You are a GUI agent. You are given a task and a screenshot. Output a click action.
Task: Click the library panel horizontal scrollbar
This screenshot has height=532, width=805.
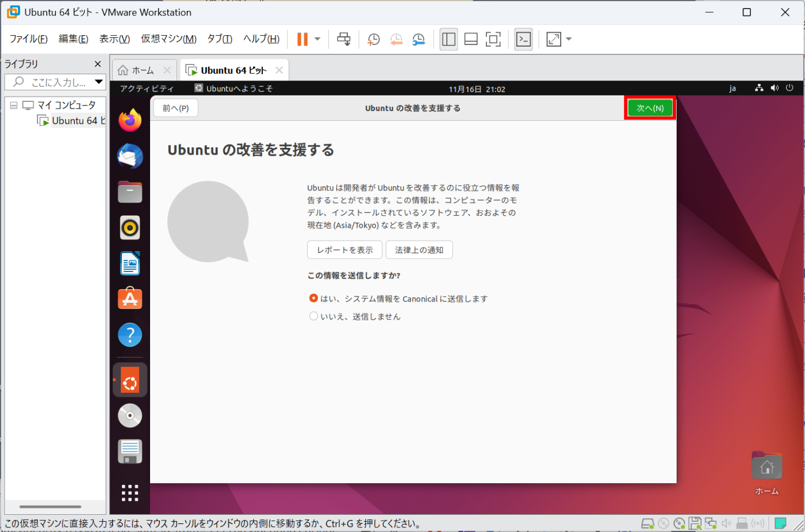tap(51, 507)
